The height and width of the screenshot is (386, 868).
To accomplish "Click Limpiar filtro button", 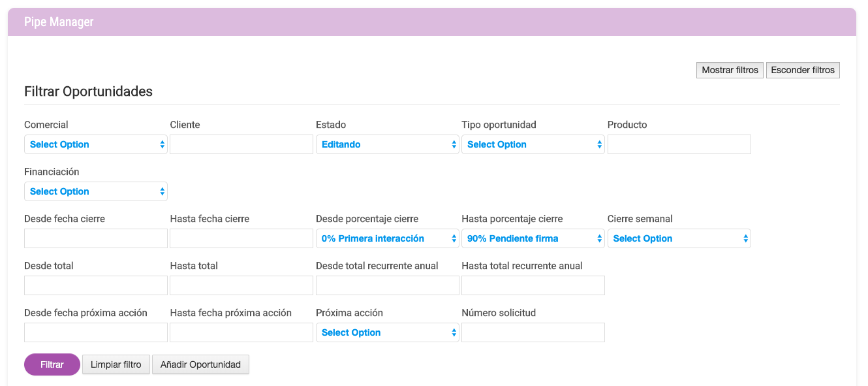I will tap(116, 364).
